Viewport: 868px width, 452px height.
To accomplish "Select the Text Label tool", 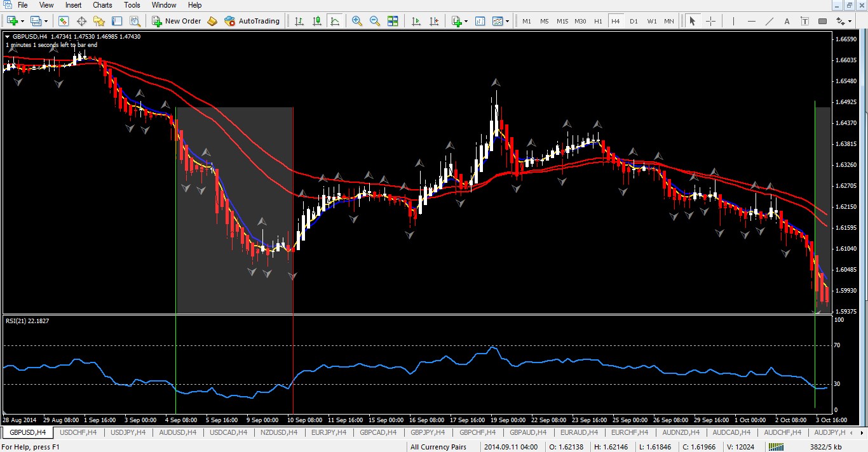I will tap(804, 21).
